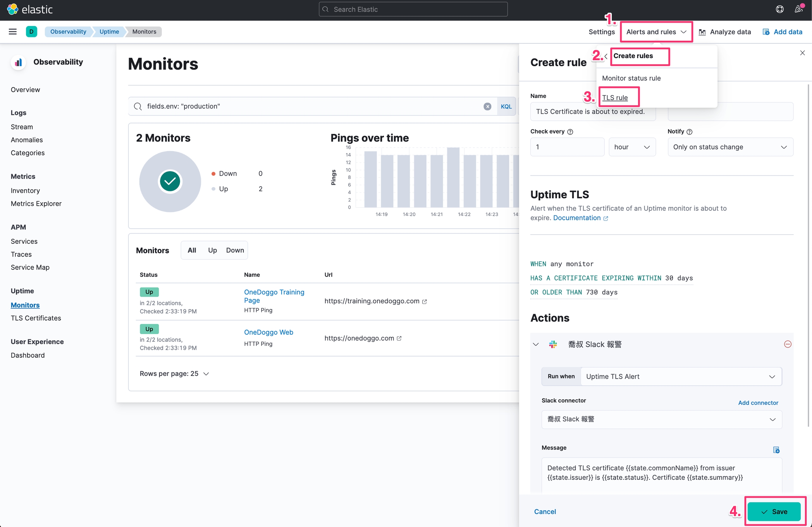Image resolution: width=812 pixels, height=527 pixels.
Task: Edit certificate expiring within 30 days
Action: coord(611,278)
